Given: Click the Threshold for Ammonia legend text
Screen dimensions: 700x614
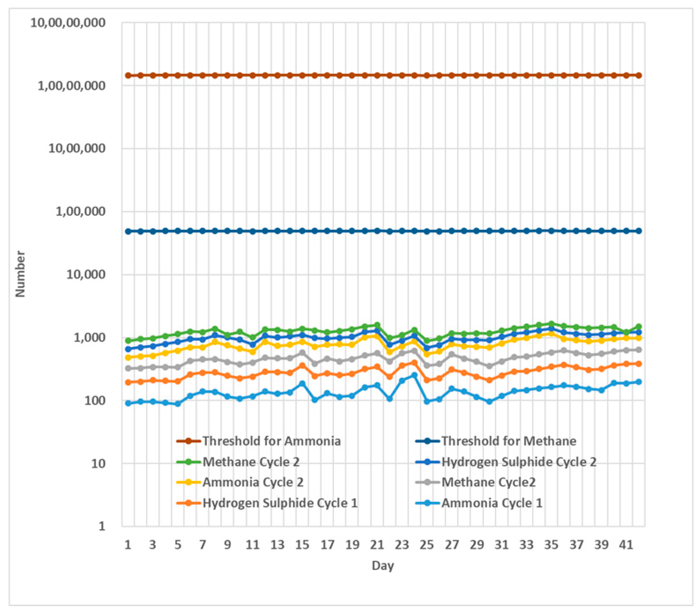Looking at the screenshot, I should [272, 441].
